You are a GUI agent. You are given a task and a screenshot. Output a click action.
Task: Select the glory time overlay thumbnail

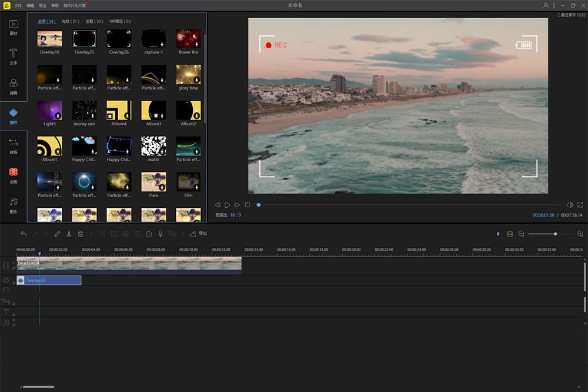188,75
